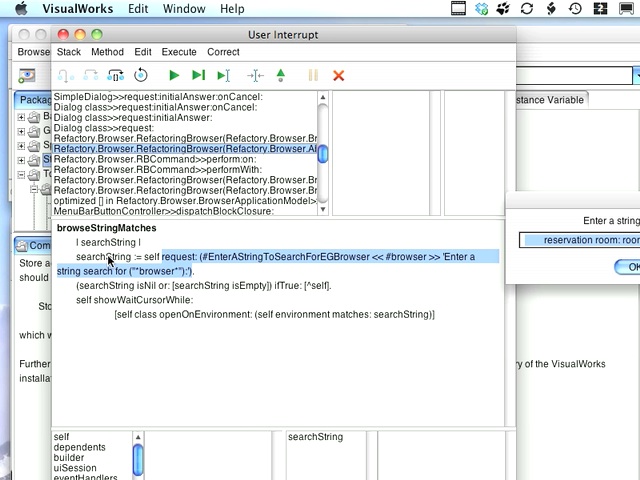Expand the third package tree node
Image resolution: width=640 pixels, height=480 pixels.
[x=21, y=146]
